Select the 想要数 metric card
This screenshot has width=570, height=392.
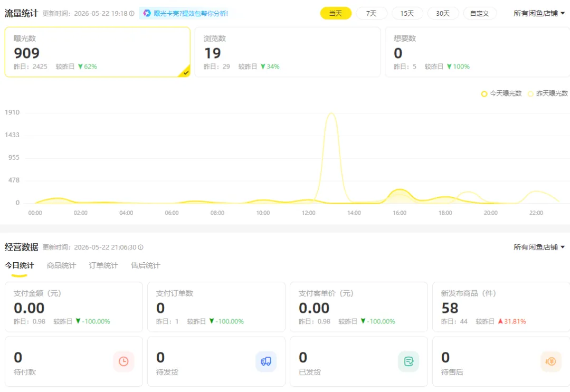coord(477,52)
